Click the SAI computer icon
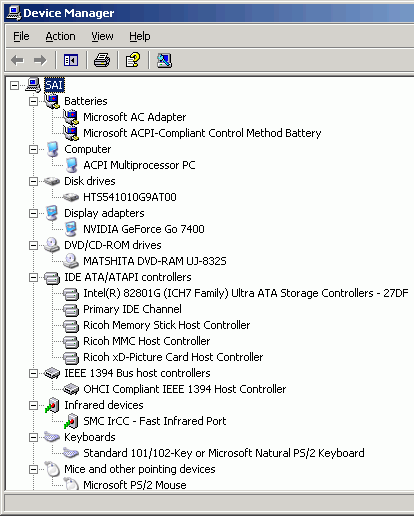The width and height of the screenshot is (414, 516). [33, 85]
